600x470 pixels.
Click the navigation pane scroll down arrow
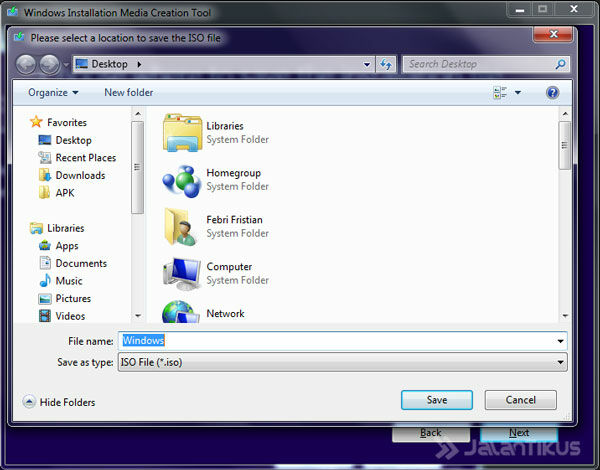(138, 316)
